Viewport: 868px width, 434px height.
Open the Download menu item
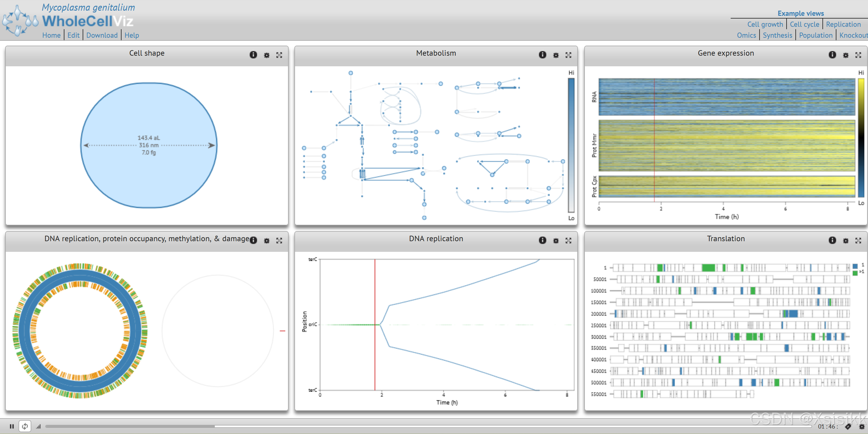(102, 35)
